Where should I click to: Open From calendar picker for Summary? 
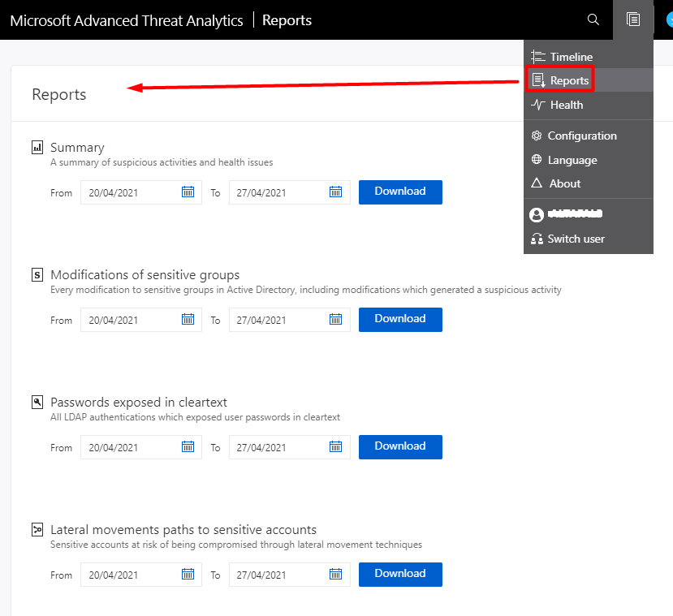pyautogui.click(x=188, y=192)
